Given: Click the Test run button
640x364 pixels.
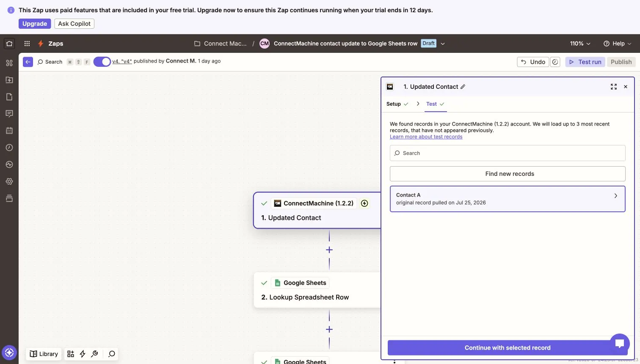Looking at the screenshot, I should [585, 62].
